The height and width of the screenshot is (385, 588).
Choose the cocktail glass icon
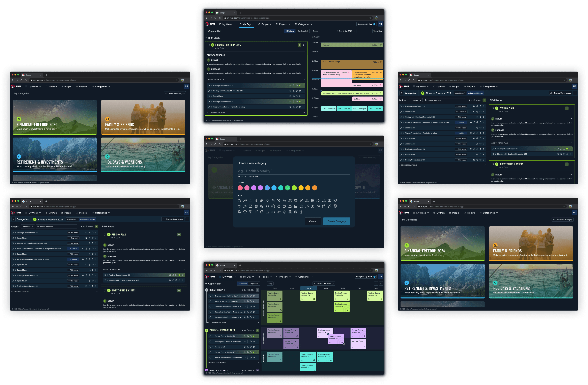301,212
